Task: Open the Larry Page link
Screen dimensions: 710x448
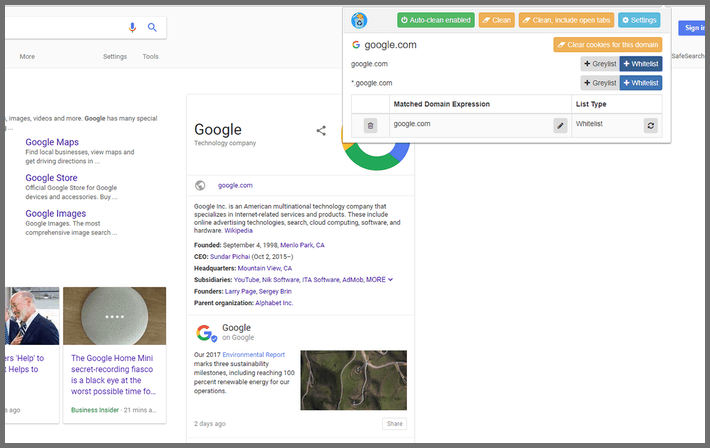Action: point(240,292)
